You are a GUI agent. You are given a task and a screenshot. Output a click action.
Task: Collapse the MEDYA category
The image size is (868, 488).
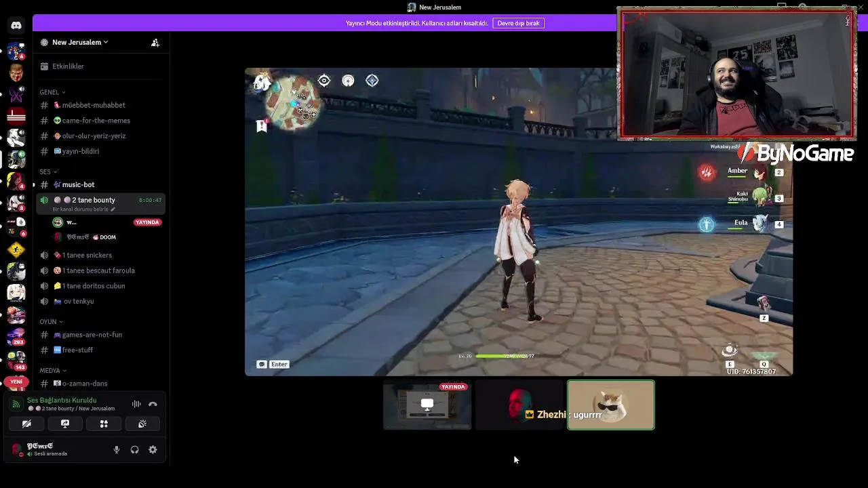[x=53, y=371]
